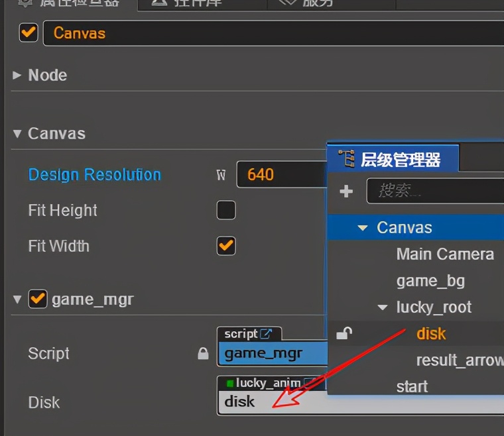Click the Design Resolution label
The height and width of the screenshot is (436, 504).
pos(94,175)
